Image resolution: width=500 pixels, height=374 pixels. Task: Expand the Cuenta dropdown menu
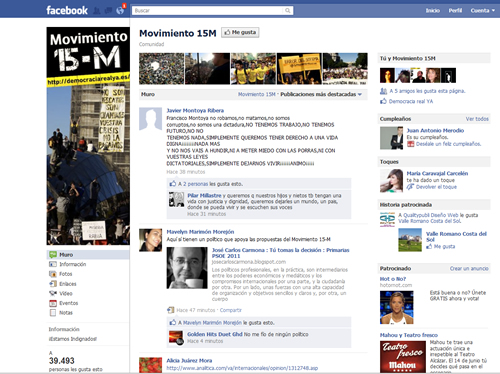pyautogui.click(x=483, y=11)
